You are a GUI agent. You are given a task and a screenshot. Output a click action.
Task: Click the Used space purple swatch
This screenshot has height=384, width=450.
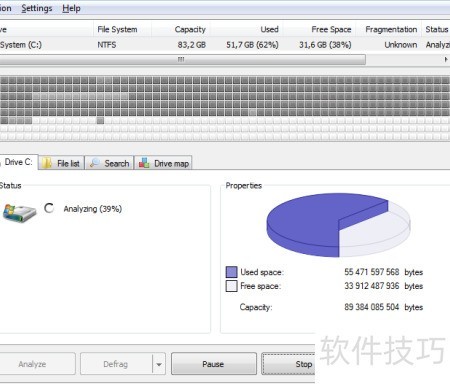coord(231,272)
